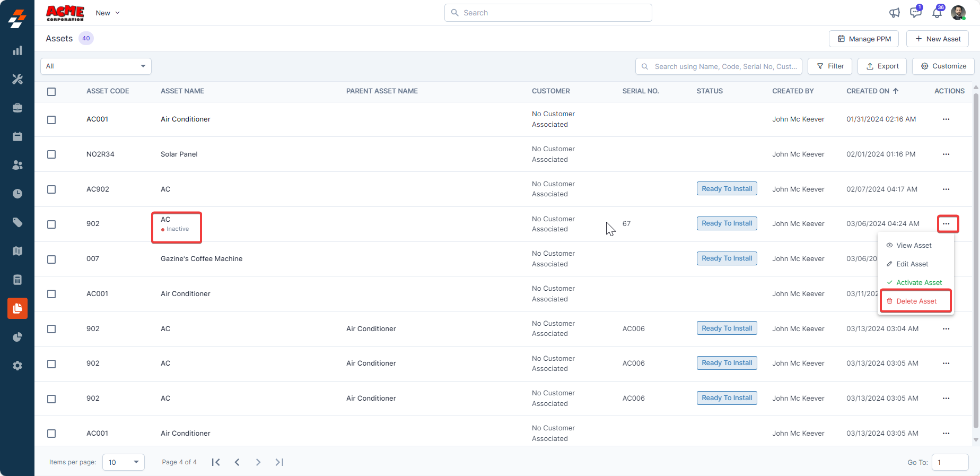This screenshot has width=980, height=476.
Task: Open the dashboard bar chart sidebar icon
Action: 17,51
